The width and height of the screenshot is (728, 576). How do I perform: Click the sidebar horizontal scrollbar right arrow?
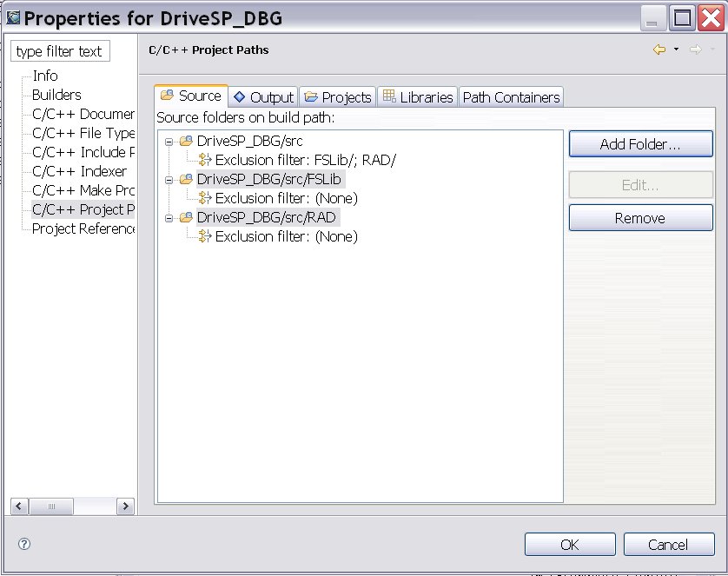(x=125, y=506)
